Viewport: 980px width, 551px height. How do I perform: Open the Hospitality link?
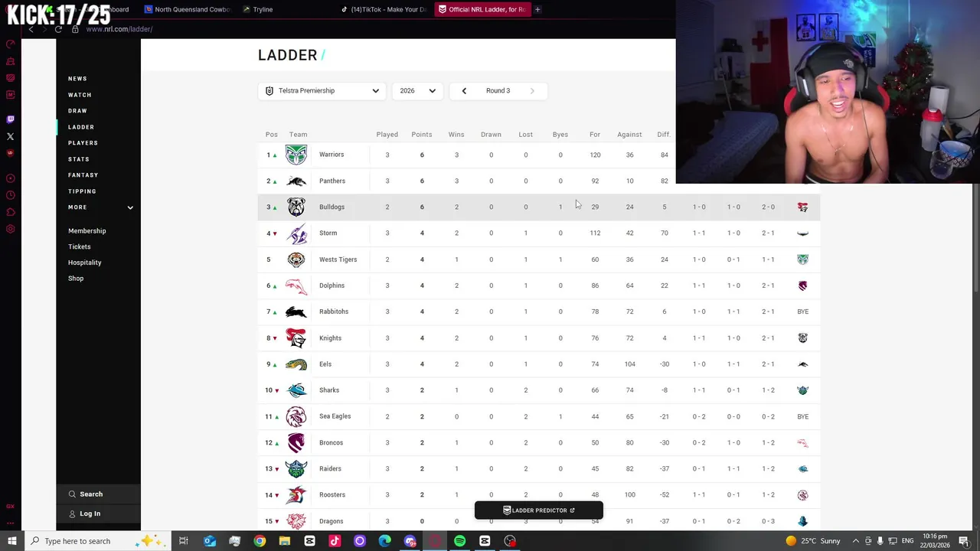[x=84, y=262]
